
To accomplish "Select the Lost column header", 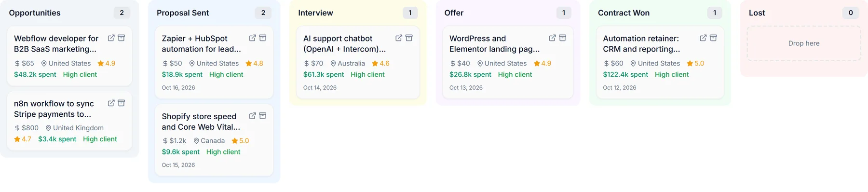I will (757, 13).
